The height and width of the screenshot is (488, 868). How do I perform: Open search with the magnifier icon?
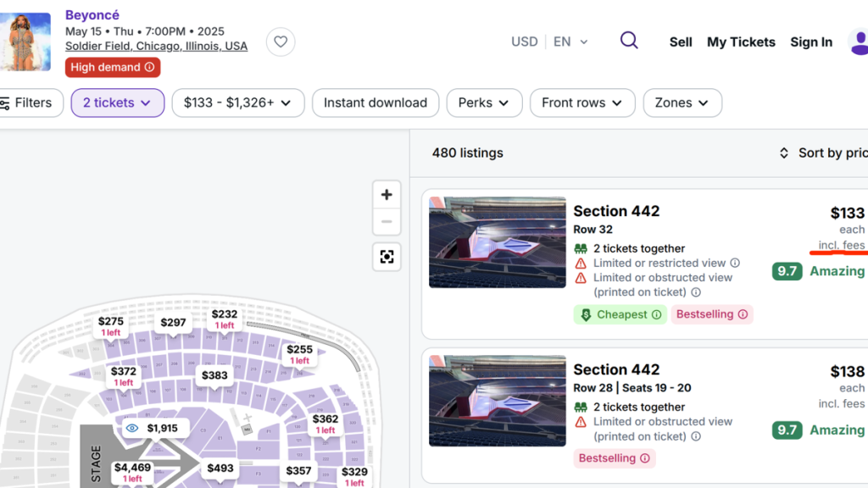pyautogui.click(x=629, y=41)
